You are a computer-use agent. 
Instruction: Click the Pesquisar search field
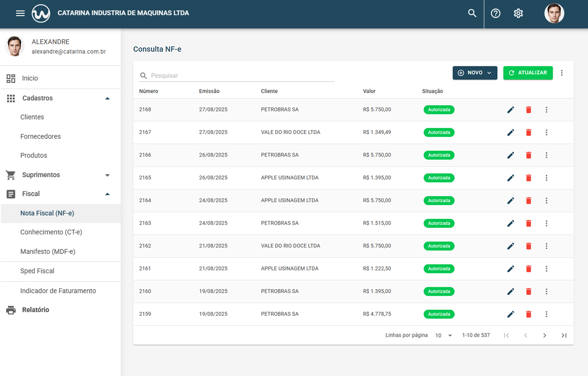[x=241, y=76]
